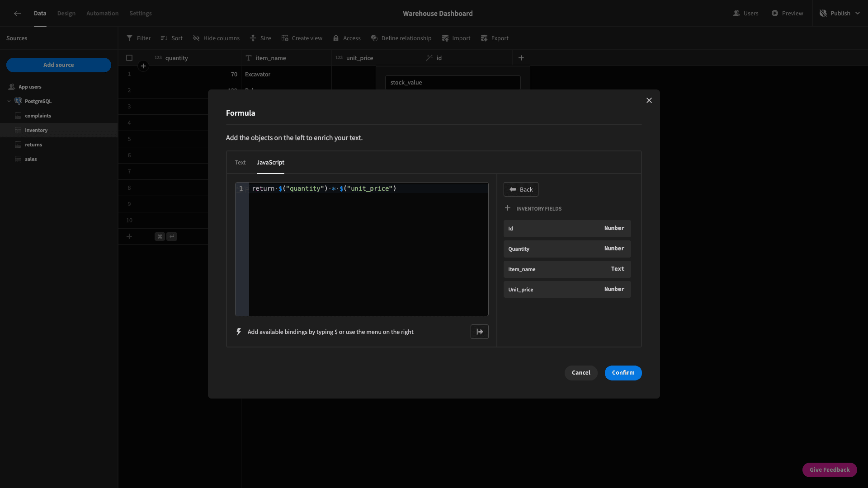Click the Preview play button

click(787, 14)
